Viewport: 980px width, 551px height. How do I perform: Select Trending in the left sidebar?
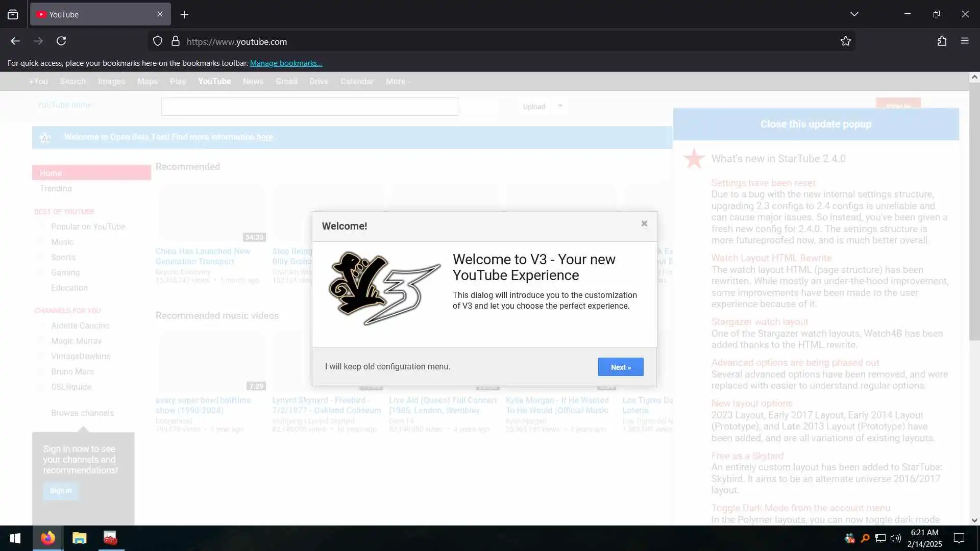[x=56, y=188]
